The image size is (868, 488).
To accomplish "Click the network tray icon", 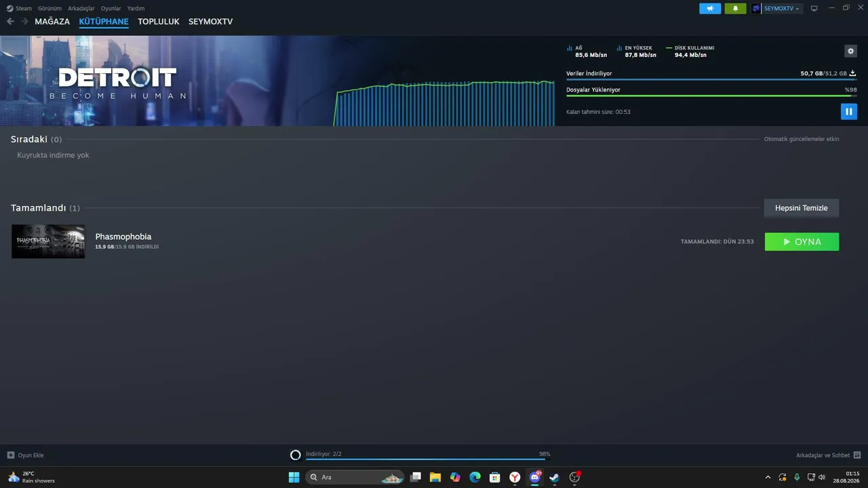I will [811, 477].
